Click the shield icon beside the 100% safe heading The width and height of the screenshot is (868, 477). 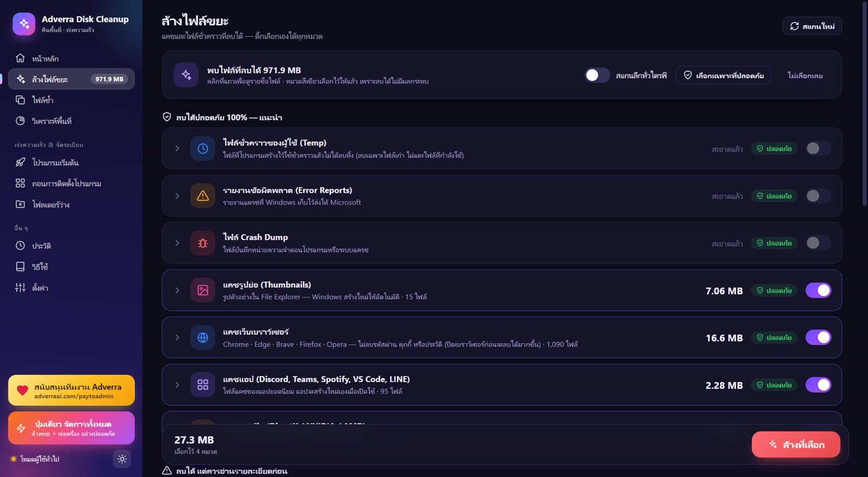coord(167,117)
